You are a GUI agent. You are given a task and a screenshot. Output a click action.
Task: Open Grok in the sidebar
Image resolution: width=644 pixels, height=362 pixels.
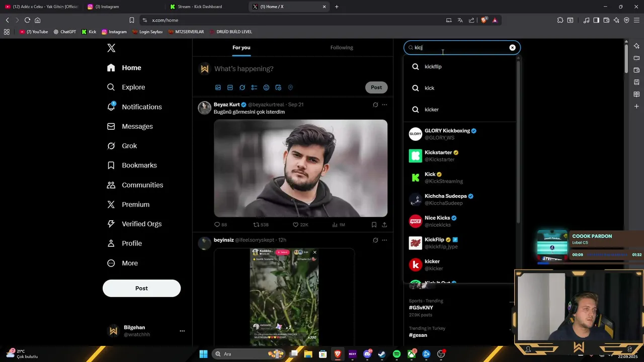(x=122, y=146)
